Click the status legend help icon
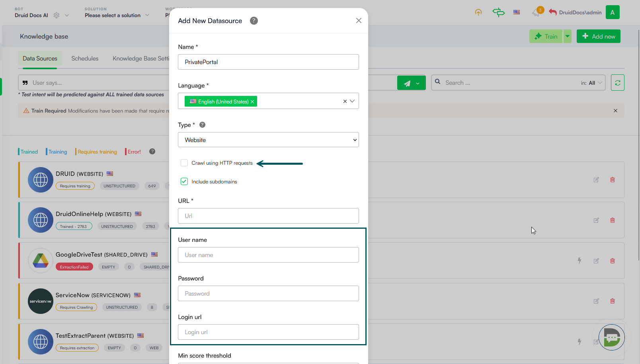This screenshot has width=640, height=364. pos(152,152)
